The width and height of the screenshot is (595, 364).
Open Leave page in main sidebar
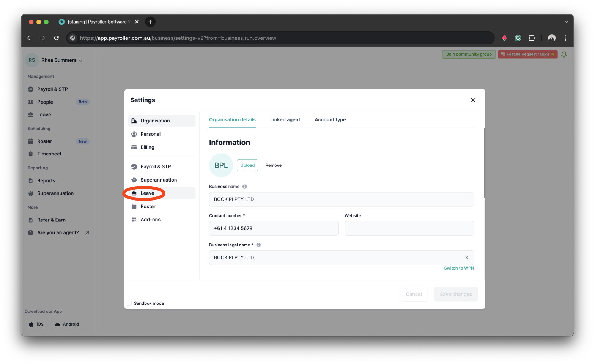click(44, 115)
